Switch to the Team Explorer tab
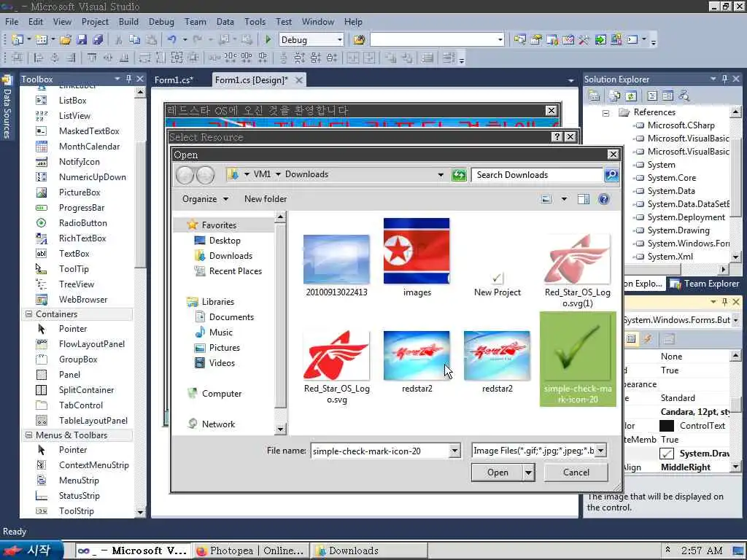Screen dimensions: 747x560 click(x=705, y=284)
